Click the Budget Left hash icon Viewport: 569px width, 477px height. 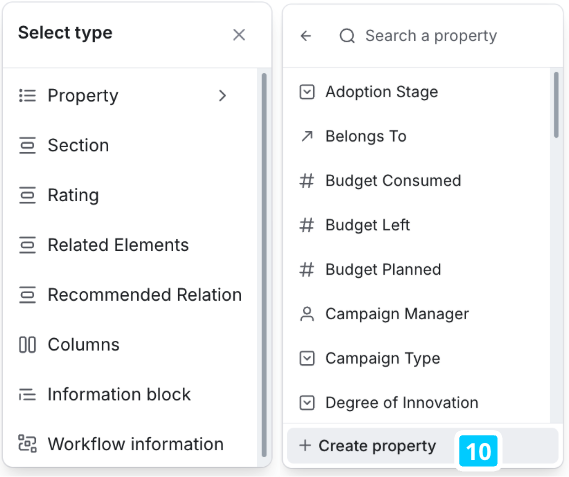pyautogui.click(x=307, y=225)
